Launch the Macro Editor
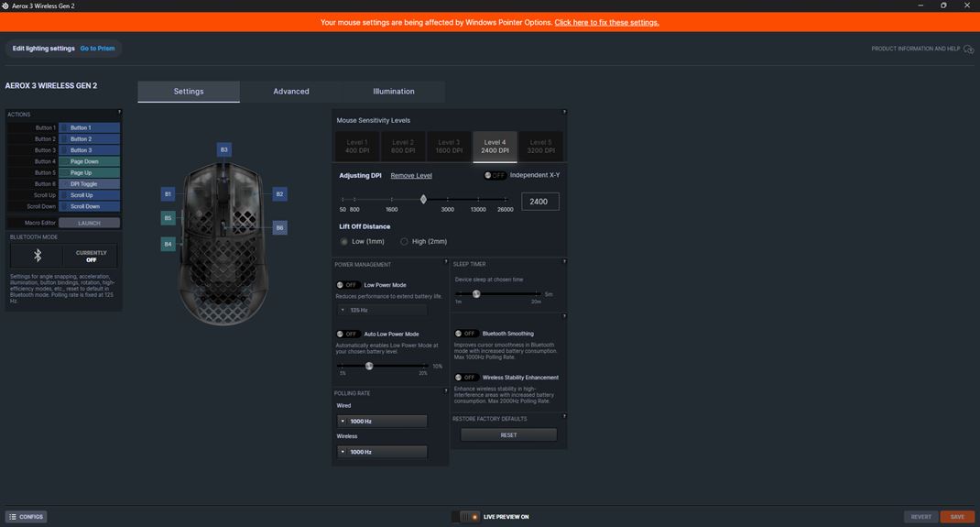 (90, 224)
